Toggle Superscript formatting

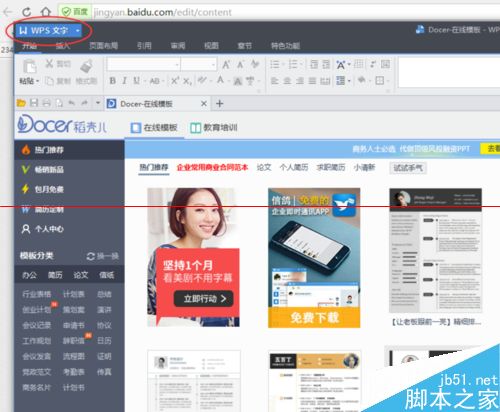click(x=175, y=80)
